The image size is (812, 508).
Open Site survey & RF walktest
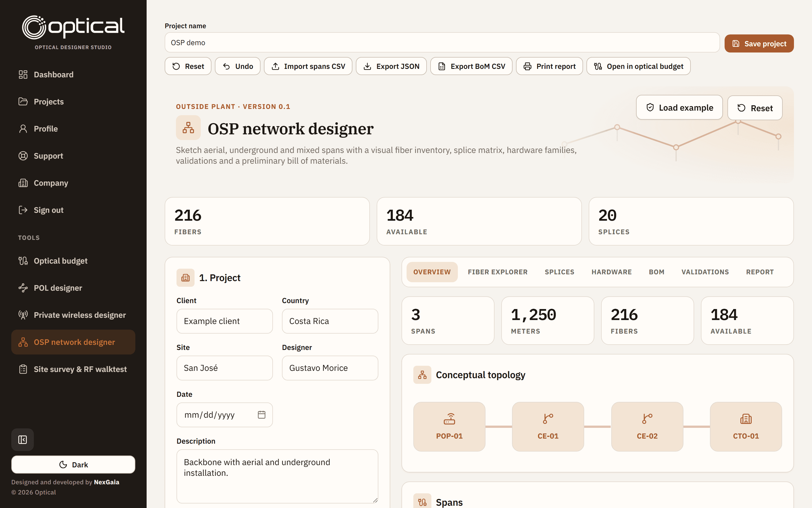click(73, 369)
